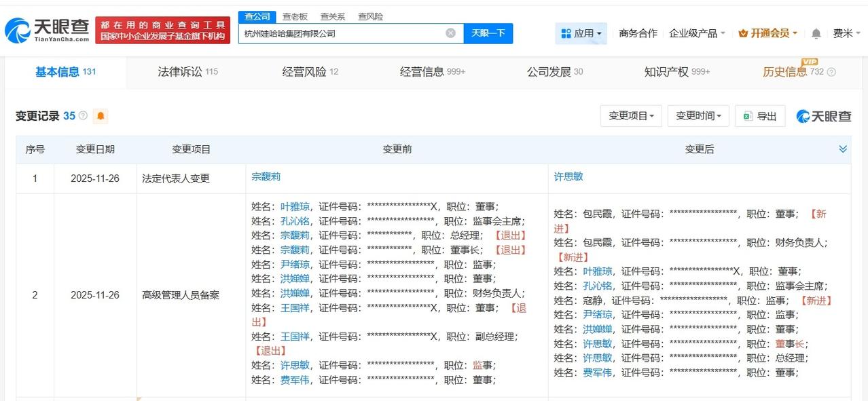The image size is (868, 401).
Task: Open 孔沁铭 link in 变更前 column
Action: [x=295, y=221]
